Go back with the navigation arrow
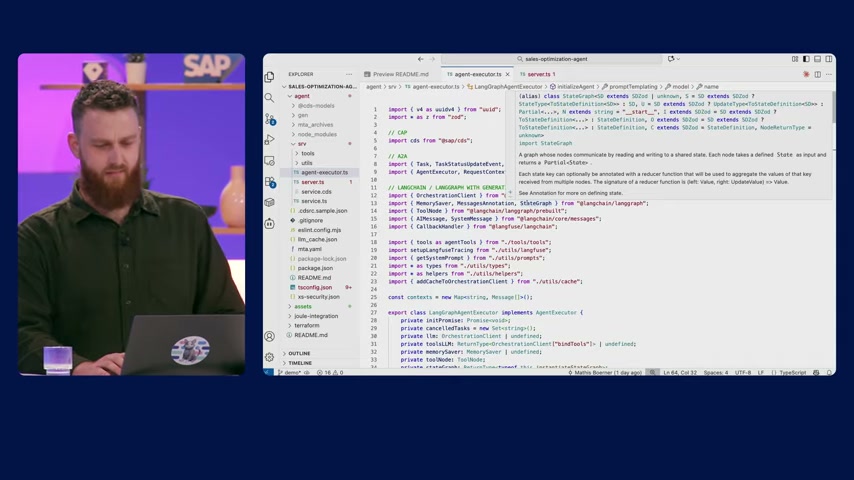 (x=420, y=59)
